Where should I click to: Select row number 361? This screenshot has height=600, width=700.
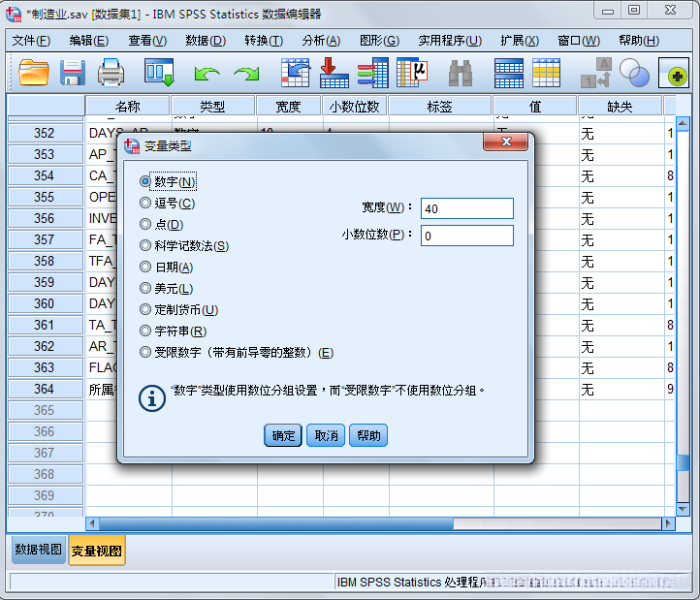pyautogui.click(x=46, y=325)
